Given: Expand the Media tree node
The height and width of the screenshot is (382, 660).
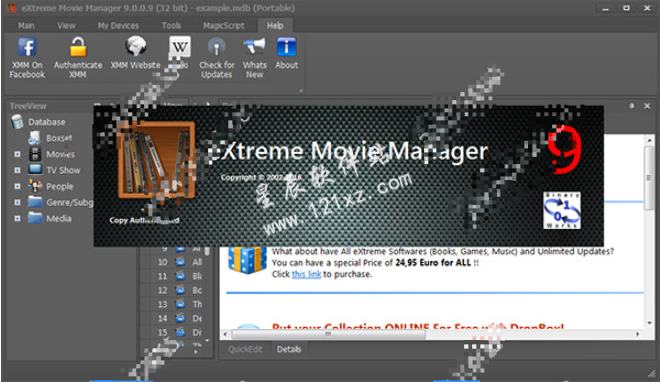Looking at the screenshot, I should 17,218.
